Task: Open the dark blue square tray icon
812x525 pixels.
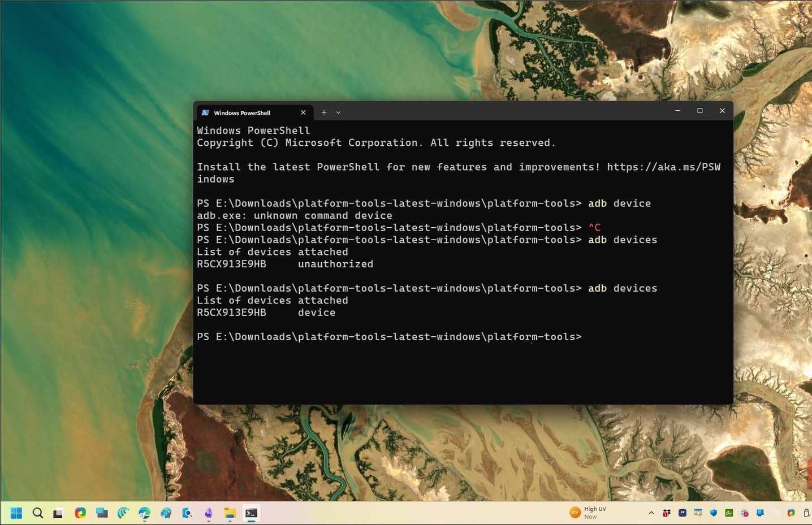Action: click(x=683, y=513)
